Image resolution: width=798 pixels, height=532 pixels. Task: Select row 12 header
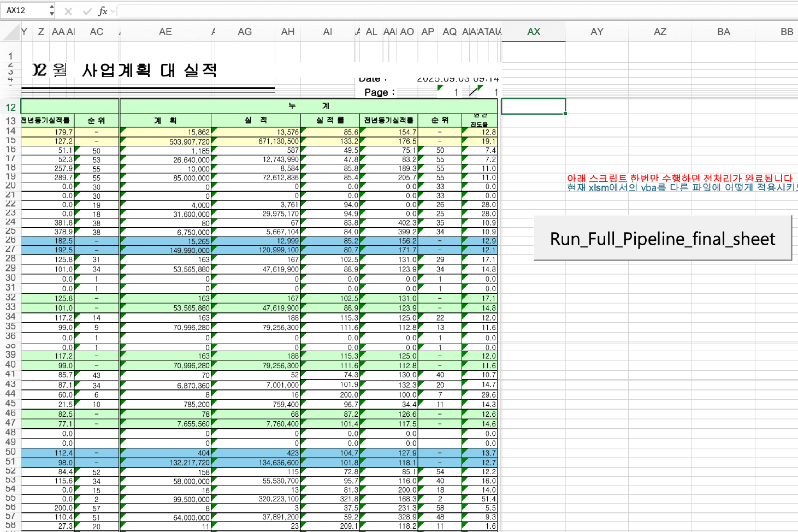[10, 107]
